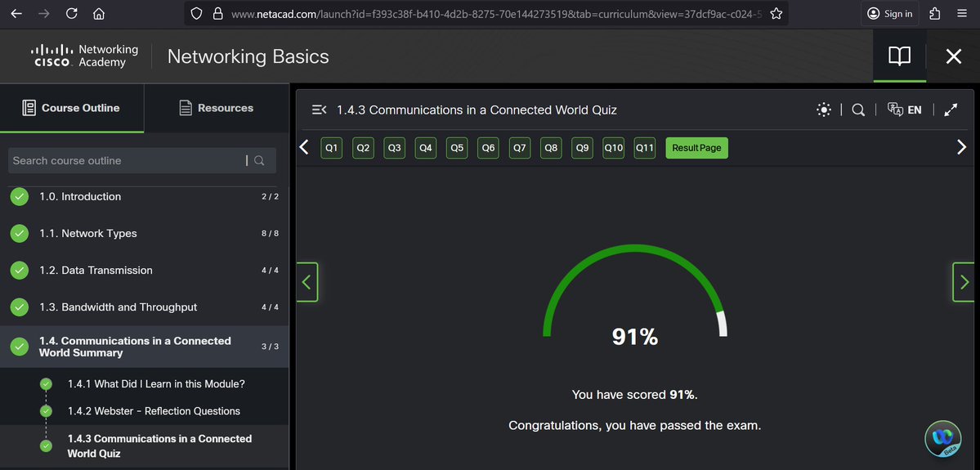Jump to question Q5
The width and height of the screenshot is (980, 470).
pos(457,148)
